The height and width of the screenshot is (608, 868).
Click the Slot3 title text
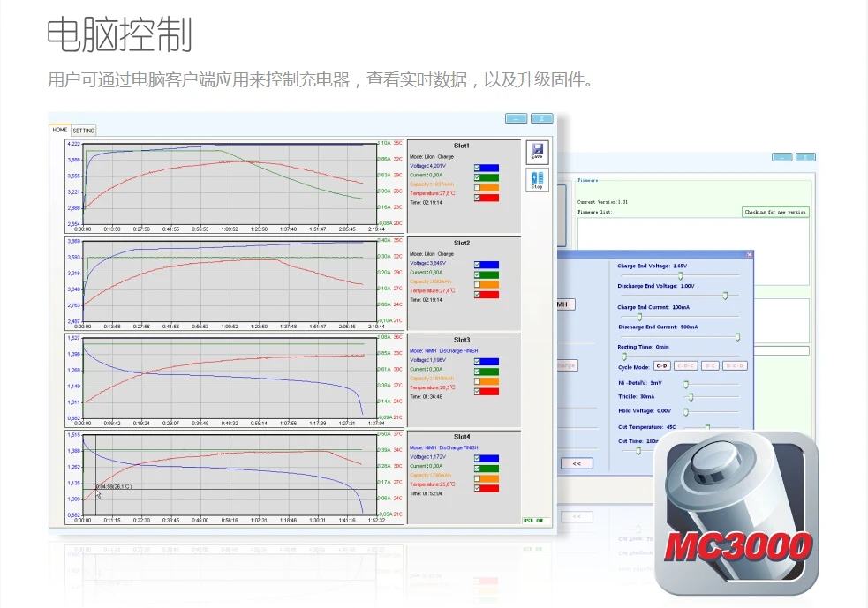(461, 340)
